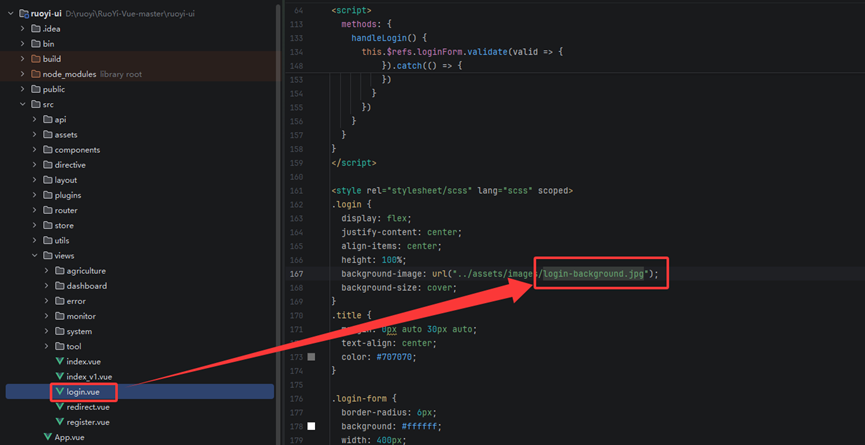Click the white #ffffff color swatch in gutter
The height and width of the screenshot is (445, 865).
[x=311, y=426]
